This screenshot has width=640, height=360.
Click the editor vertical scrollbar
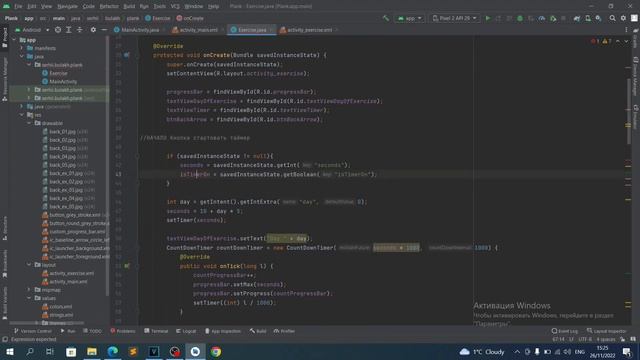pos(629,110)
